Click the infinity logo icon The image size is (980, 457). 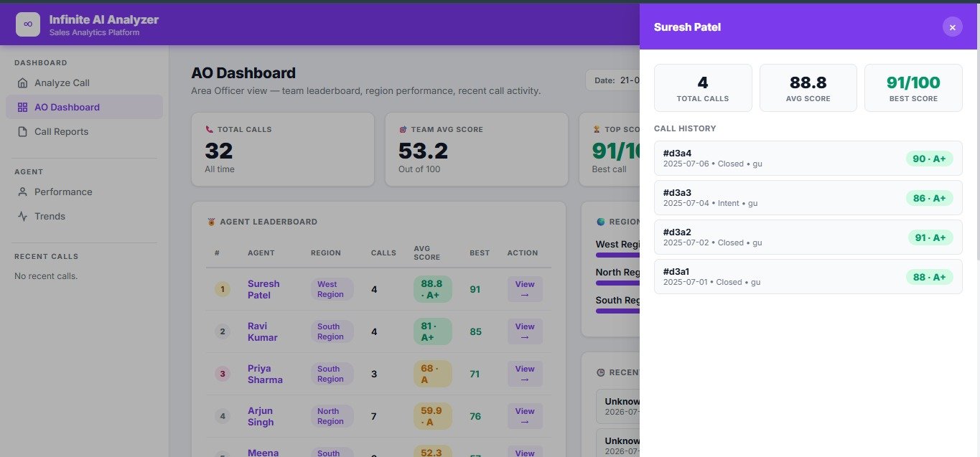tap(28, 24)
